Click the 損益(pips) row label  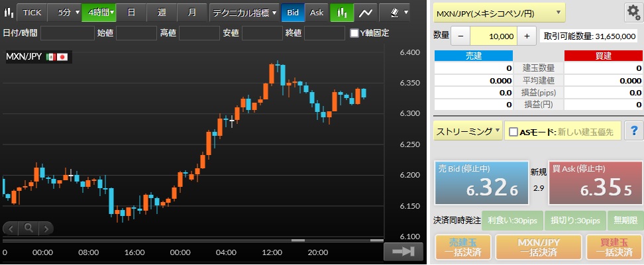[x=539, y=93]
